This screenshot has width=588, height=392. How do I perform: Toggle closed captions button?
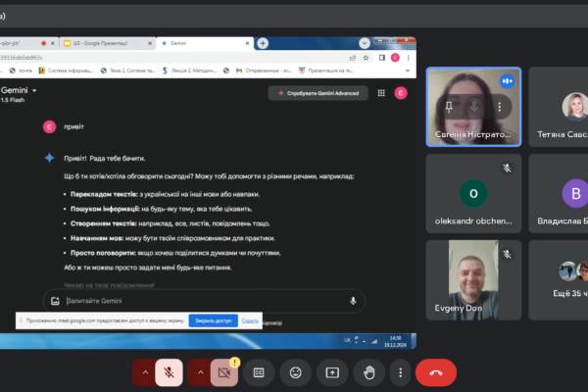click(x=259, y=372)
